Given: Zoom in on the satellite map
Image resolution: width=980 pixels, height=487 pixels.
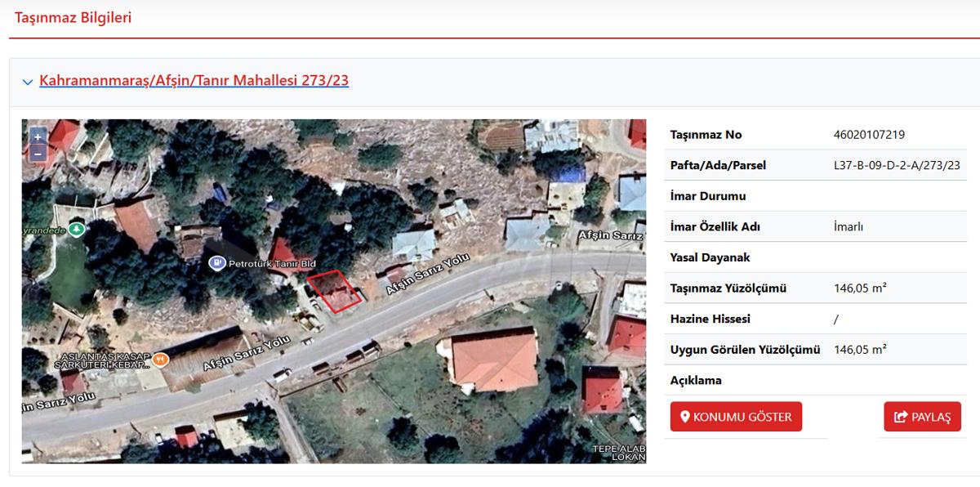Looking at the screenshot, I should tap(38, 136).
